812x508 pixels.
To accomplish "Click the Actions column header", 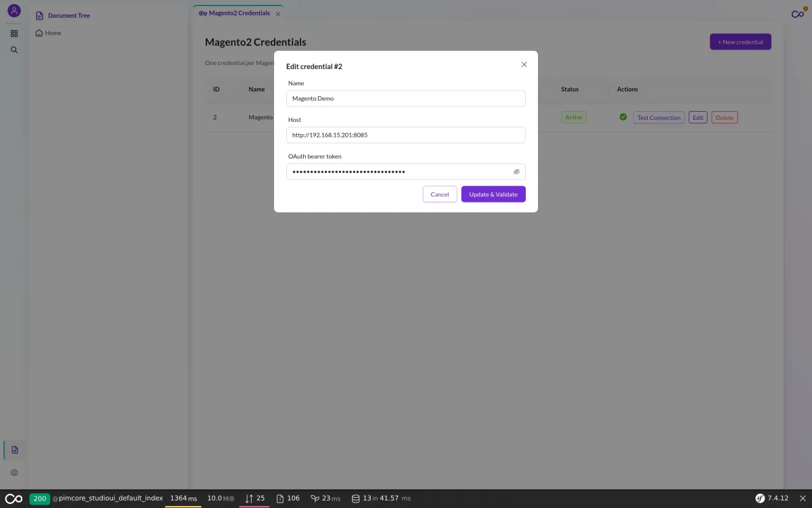I will (627, 89).
